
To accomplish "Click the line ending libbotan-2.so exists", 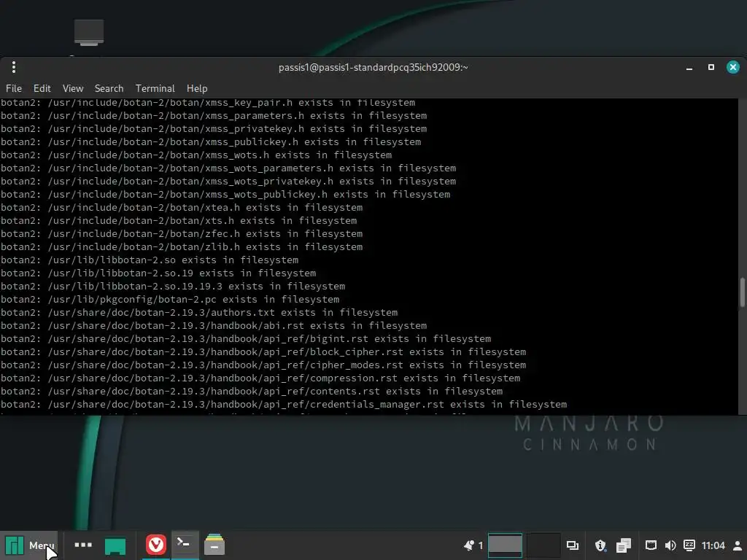I will coord(150,260).
